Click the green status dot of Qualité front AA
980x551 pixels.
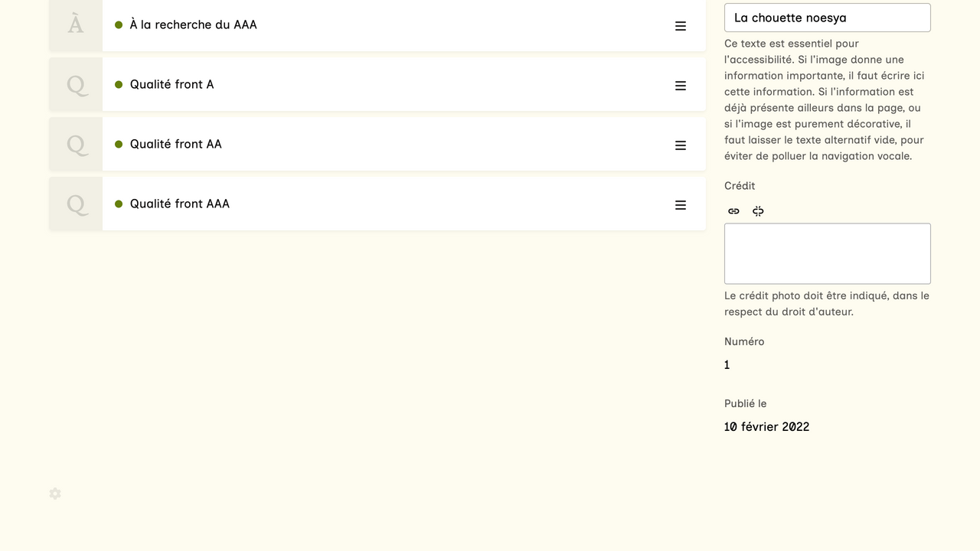coord(119,144)
